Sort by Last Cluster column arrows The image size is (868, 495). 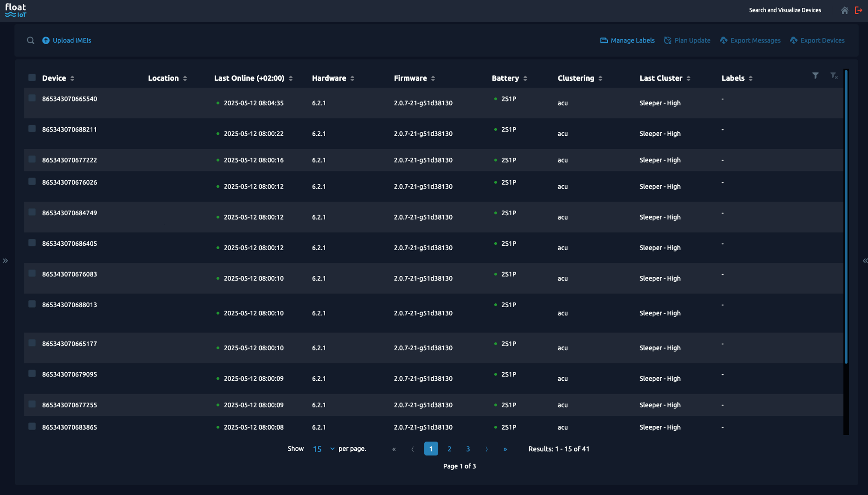point(688,78)
